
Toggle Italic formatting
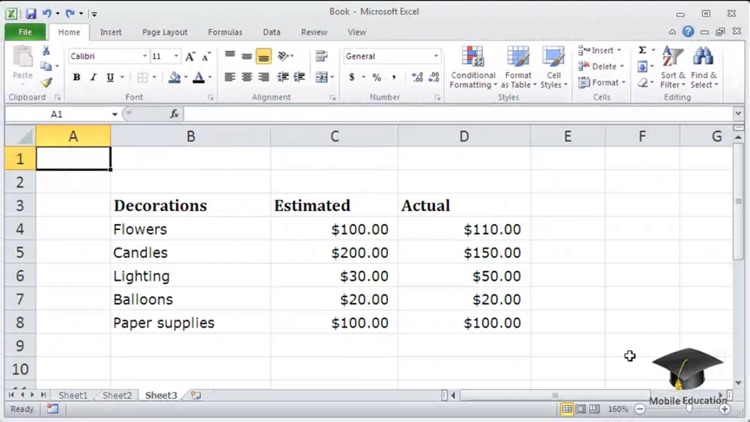[x=93, y=77]
